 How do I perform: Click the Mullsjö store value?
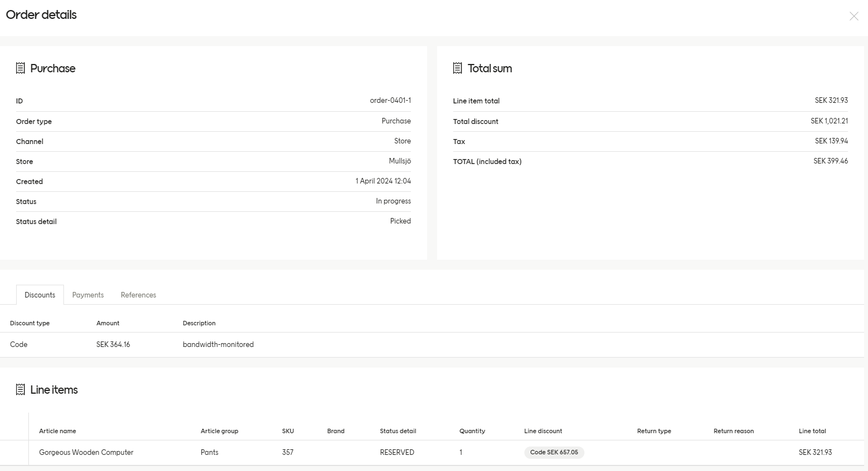tap(400, 161)
